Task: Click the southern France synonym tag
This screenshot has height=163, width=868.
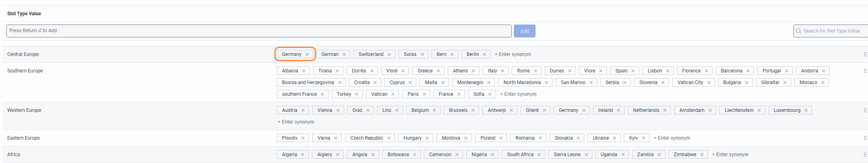Action: (x=299, y=94)
